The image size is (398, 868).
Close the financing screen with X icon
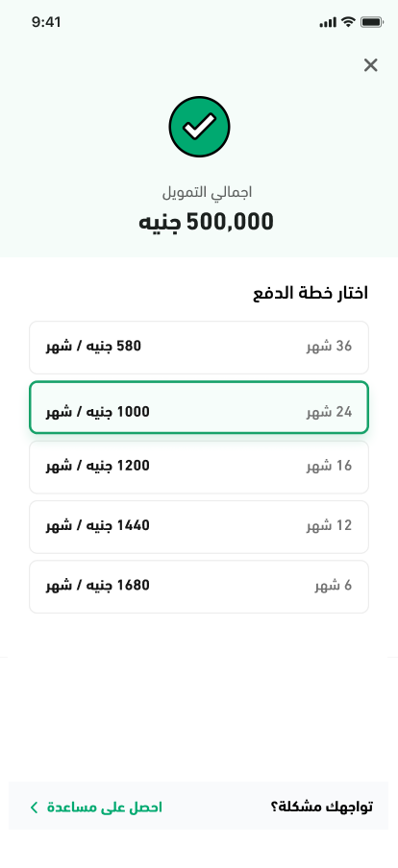point(370,65)
